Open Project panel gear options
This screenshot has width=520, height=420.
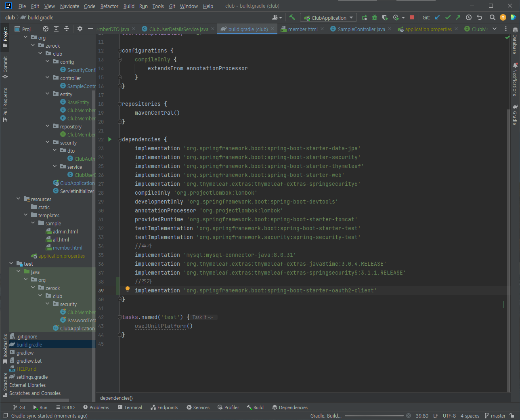(80, 29)
